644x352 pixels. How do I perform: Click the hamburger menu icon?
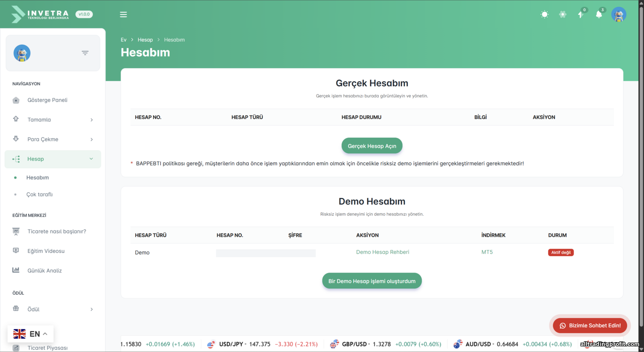click(123, 15)
